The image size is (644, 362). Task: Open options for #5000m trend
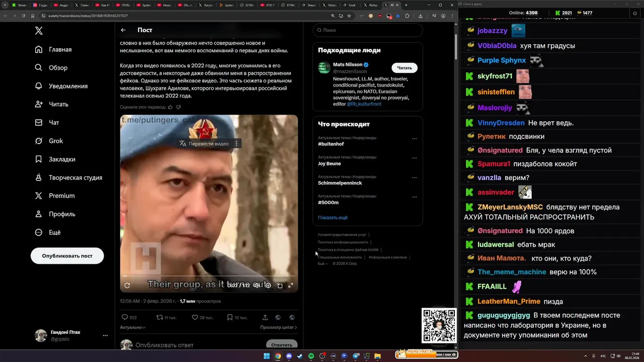tap(414, 197)
